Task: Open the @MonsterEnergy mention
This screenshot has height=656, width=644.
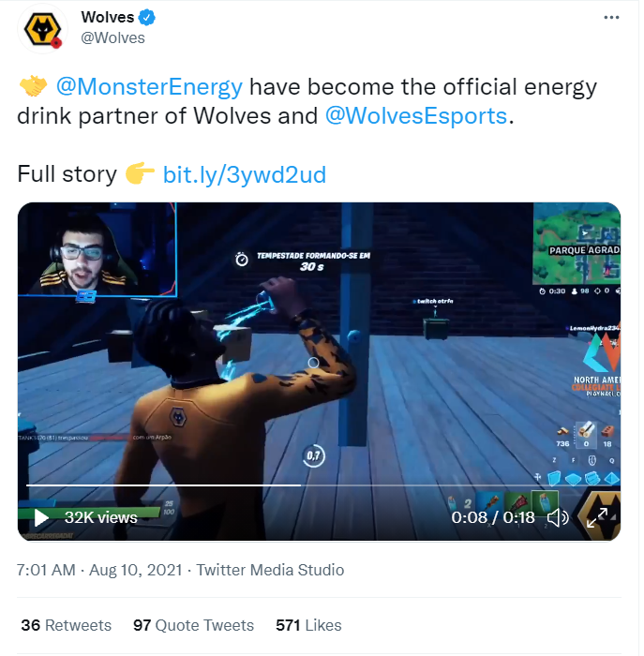Action: pos(150,87)
